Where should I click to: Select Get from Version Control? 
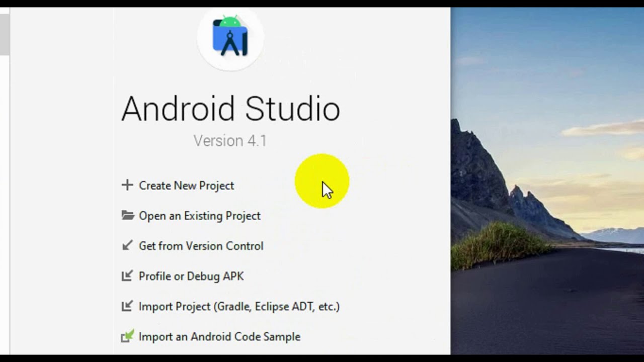point(201,246)
